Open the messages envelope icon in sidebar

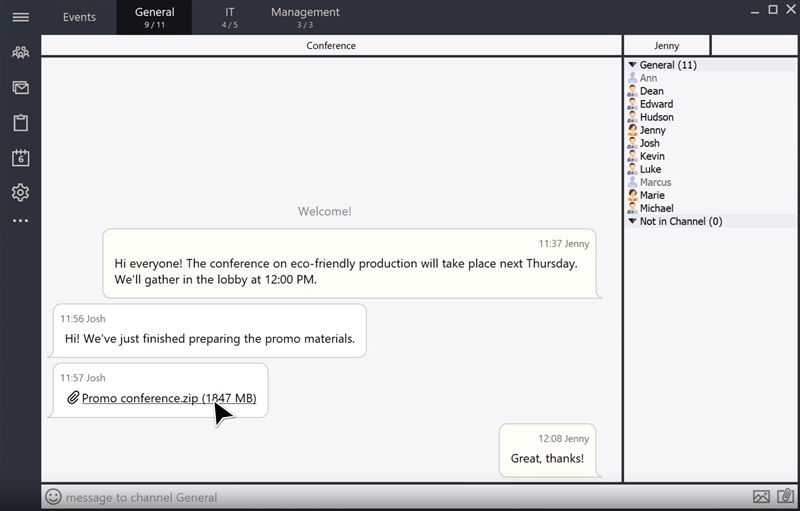[20, 88]
